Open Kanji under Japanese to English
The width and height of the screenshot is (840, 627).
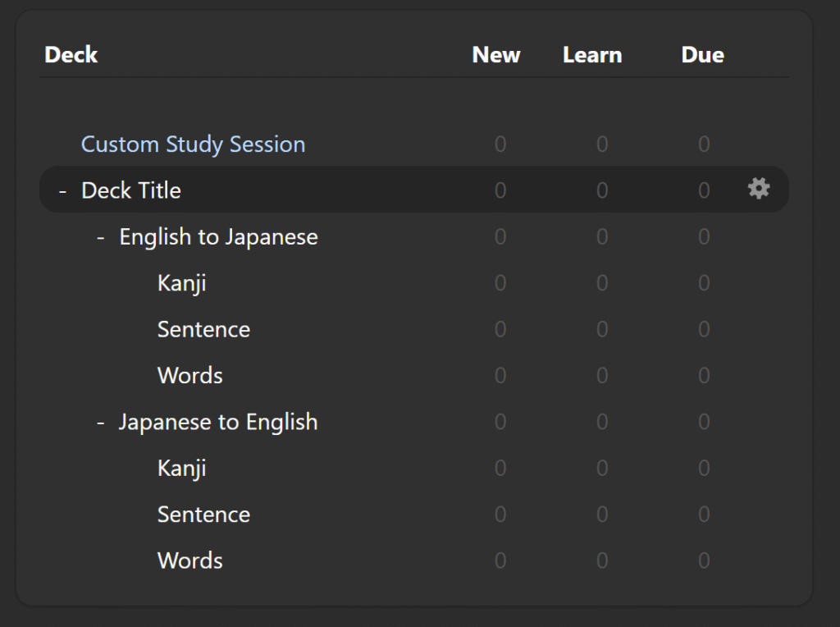click(x=181, y=468)
